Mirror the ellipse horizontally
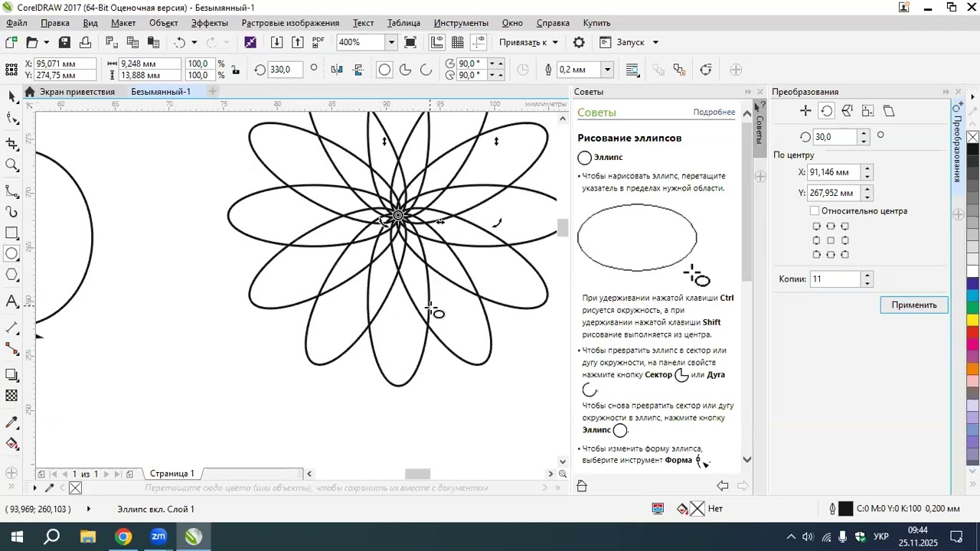Viewport: 980px width, 551px height. [x=337, y=70]
